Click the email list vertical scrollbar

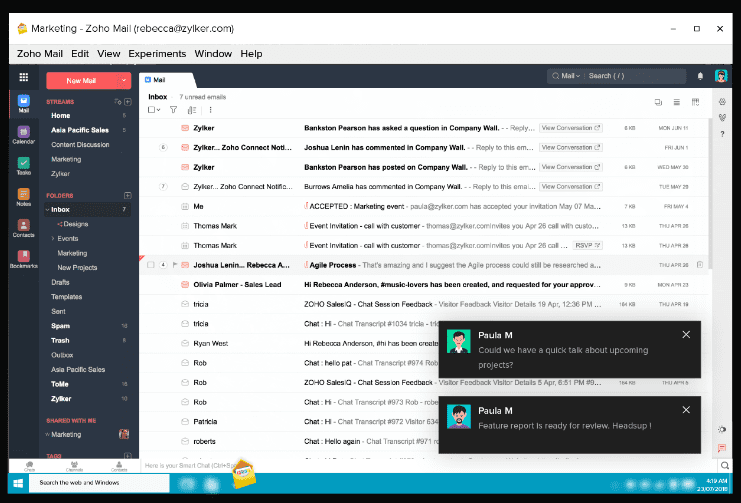pyautogui.click(x=710, y=196)
